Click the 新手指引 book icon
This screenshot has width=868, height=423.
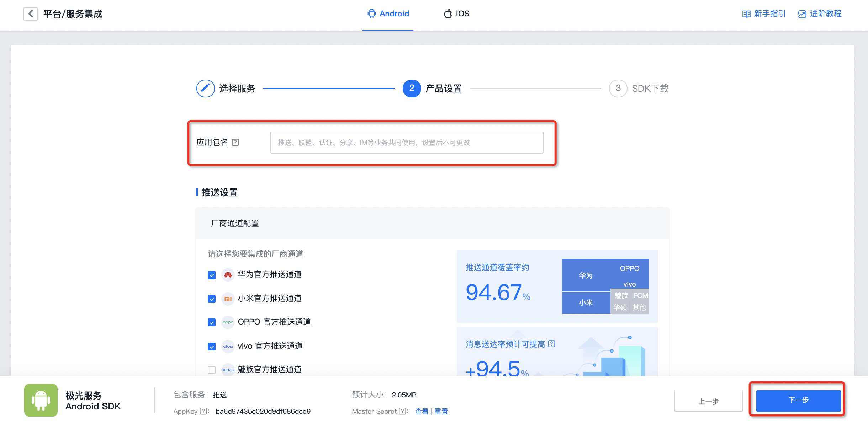click(746, 14)
